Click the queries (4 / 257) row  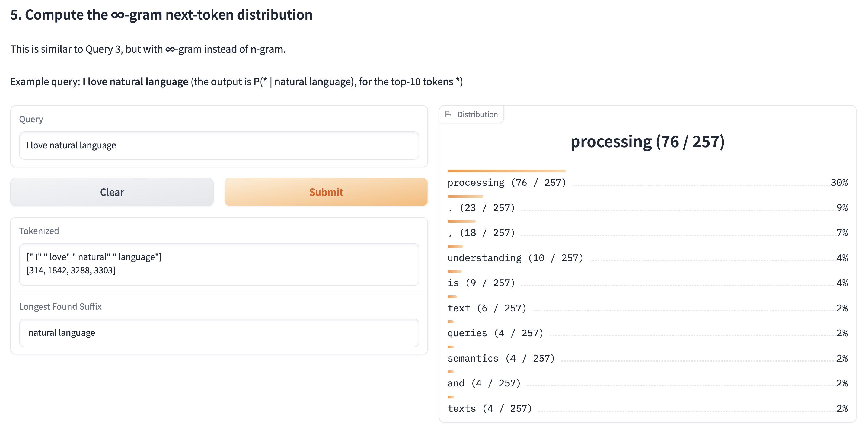[x=495, y=333]
